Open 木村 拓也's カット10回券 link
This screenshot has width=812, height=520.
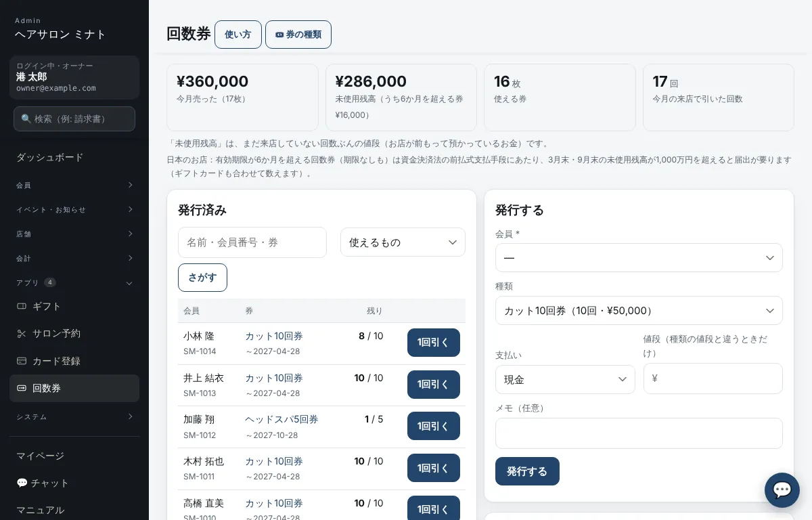[x=274, y=461]
